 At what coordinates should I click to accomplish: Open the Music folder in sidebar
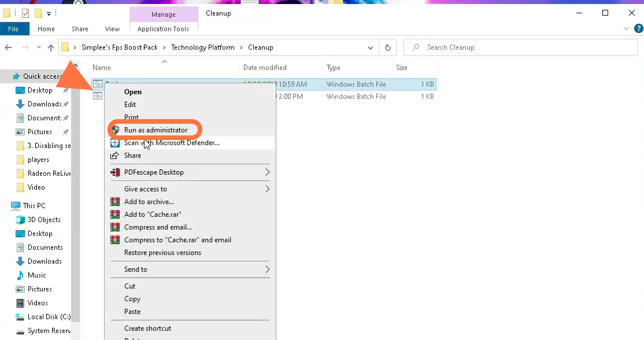37,275
